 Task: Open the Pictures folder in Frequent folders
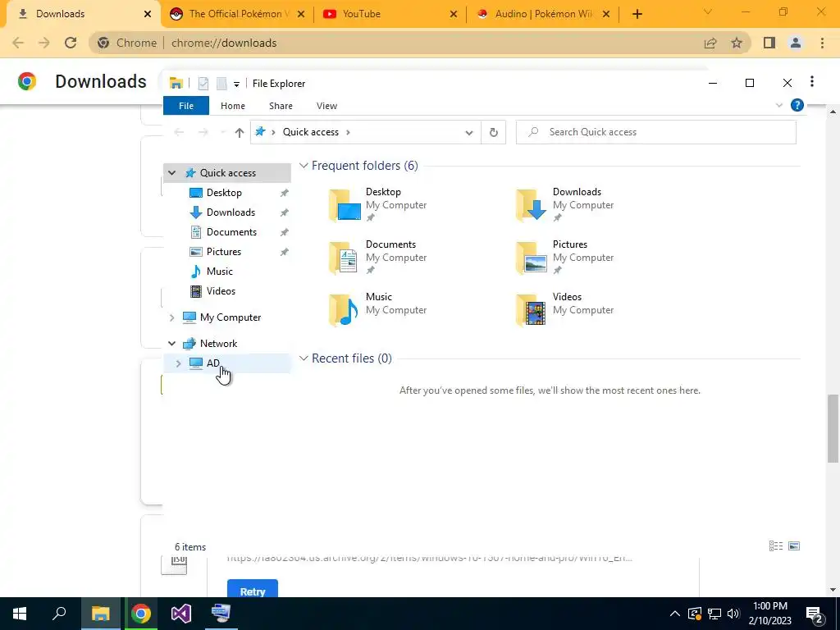[x=565, y=257]
